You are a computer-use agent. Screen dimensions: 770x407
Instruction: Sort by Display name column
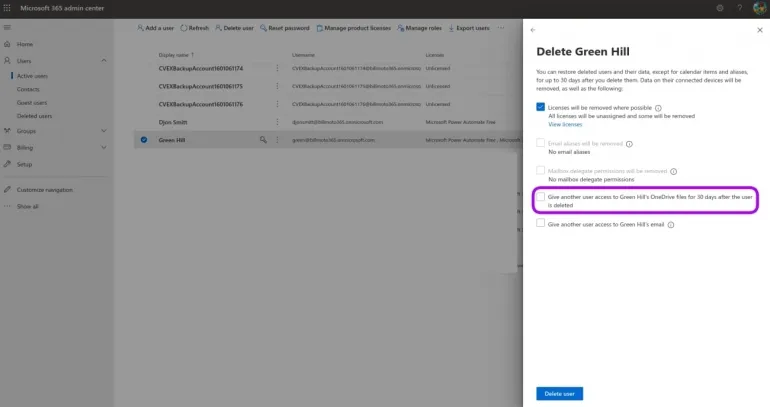tap(176, 55)
